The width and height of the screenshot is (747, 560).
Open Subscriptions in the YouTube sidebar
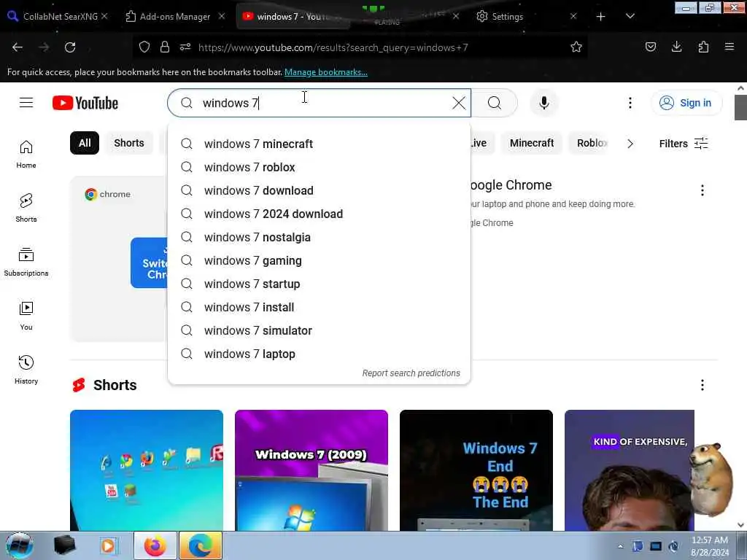pyautogui.click(x=26, y=262)
